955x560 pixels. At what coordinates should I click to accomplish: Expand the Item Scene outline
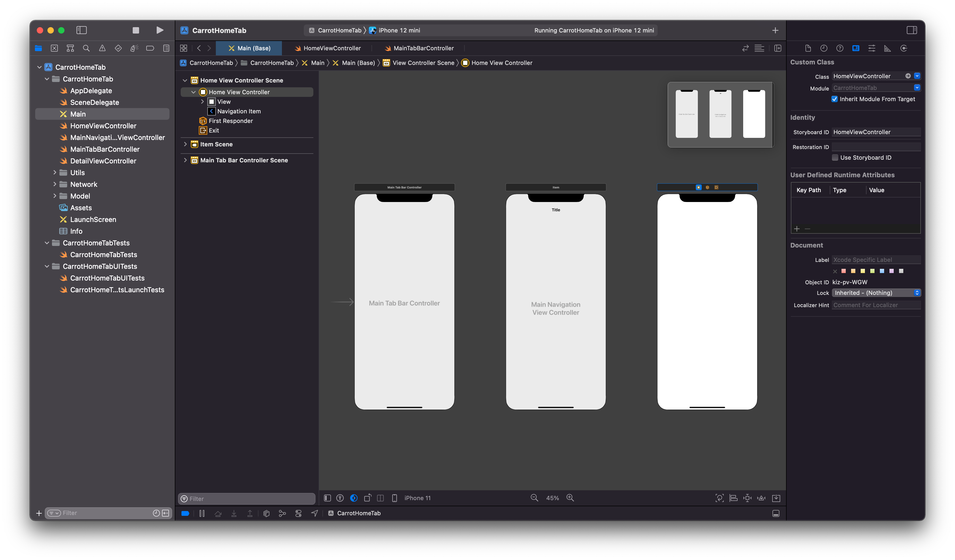pyautogui.click(x=185, y=144)
